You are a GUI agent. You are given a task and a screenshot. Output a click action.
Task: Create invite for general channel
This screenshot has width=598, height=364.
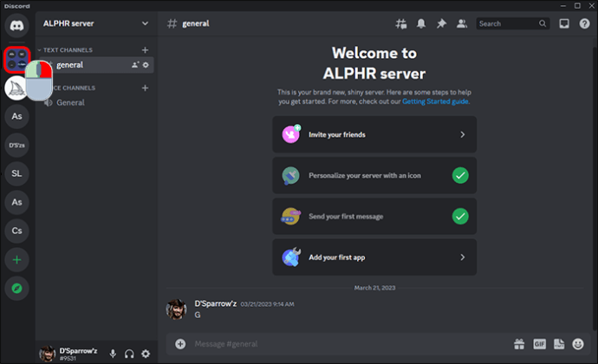tap(135, 65)
